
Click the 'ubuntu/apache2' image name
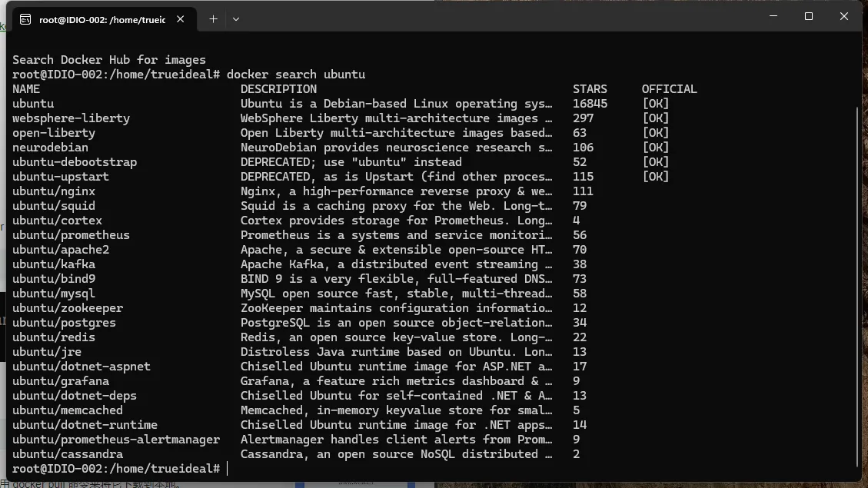(x=61, y=250)
